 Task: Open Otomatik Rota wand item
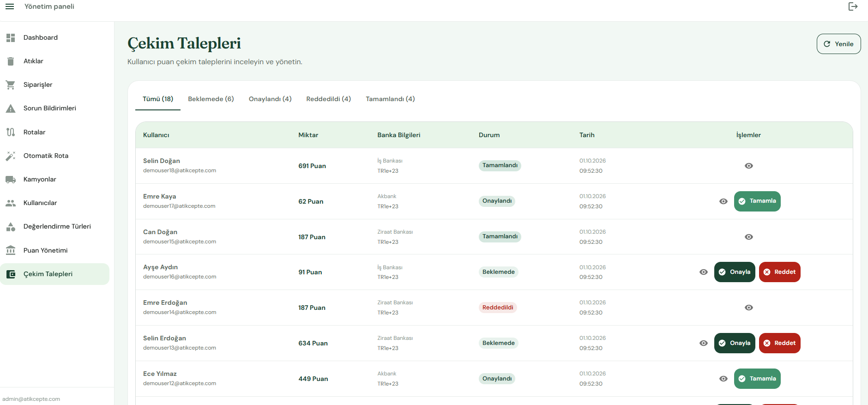click(54, 156)
